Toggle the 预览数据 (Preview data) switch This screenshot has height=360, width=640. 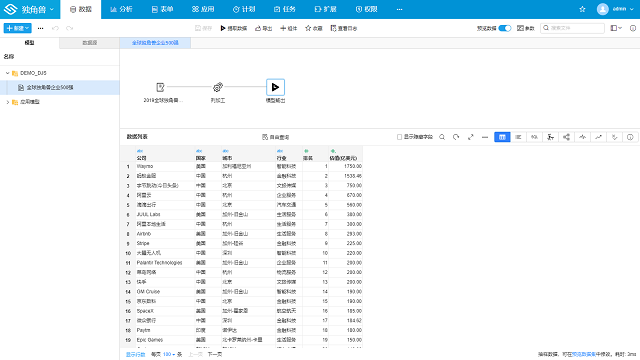[505, 28]
